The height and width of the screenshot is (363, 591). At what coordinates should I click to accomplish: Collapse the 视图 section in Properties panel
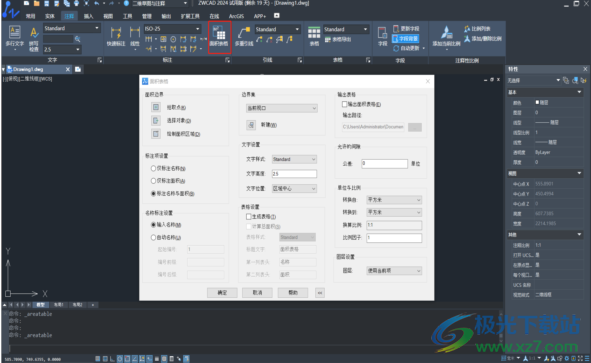579,173
